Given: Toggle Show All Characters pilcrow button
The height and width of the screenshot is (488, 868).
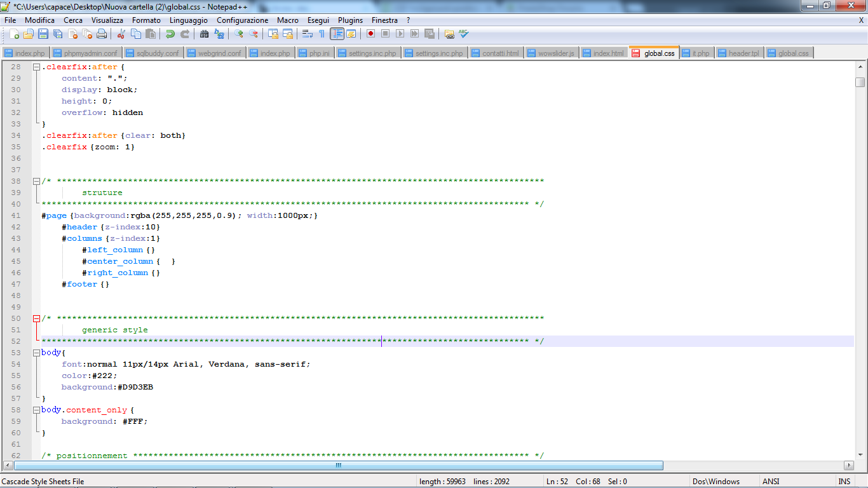Looking at the screenshot, I should coord(322,34).
